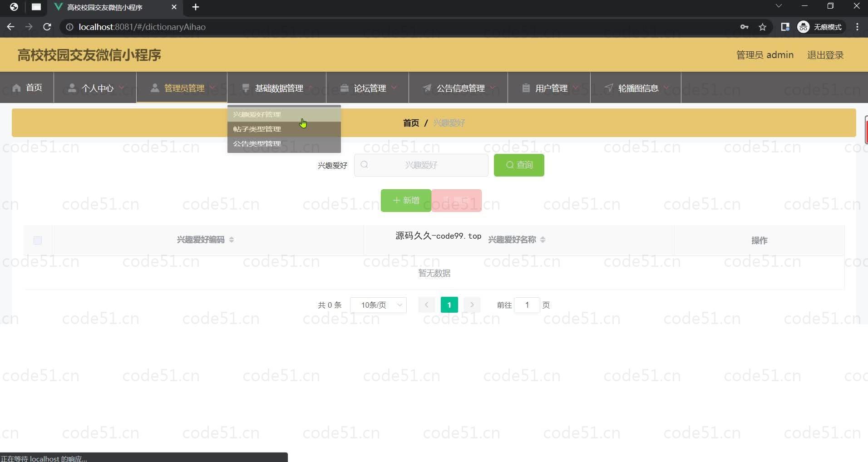Open the browser side panel icon
Image resolution: width=868 pixels, height=462 pixels.
[785, 27]
